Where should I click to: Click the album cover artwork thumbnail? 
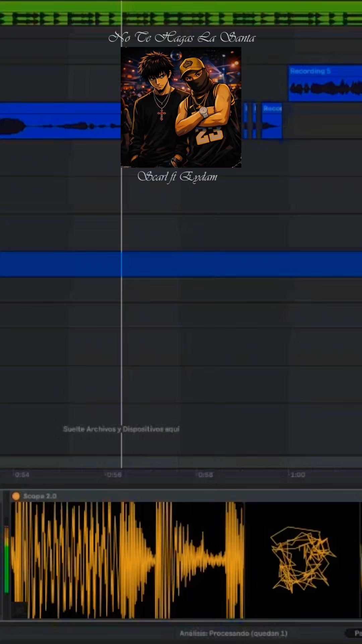(x=181, y=107)
